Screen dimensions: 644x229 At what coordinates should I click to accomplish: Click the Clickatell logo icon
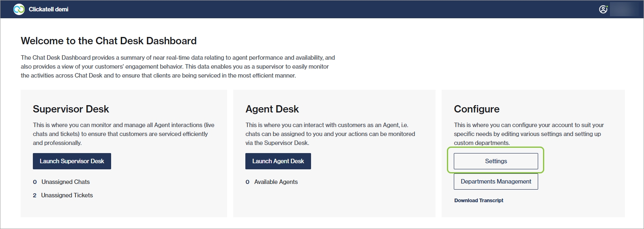[19, 9]
